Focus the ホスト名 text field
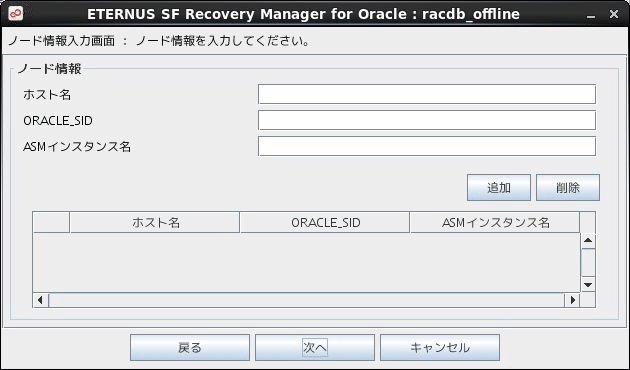Screen dimensions: 630x370 [x=427, y=94]
